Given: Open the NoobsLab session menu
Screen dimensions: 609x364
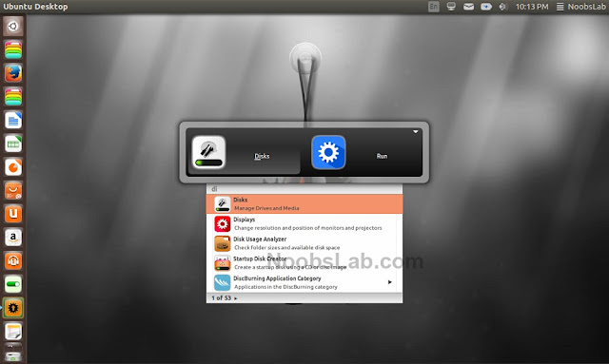Looking at the screenshot, I should 581,7.
